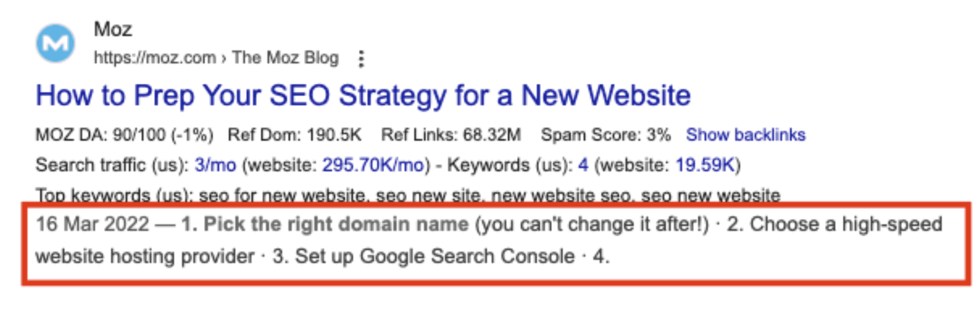
Task: Click the "Spam Score: 3%" metric
Action: [606, 134]
